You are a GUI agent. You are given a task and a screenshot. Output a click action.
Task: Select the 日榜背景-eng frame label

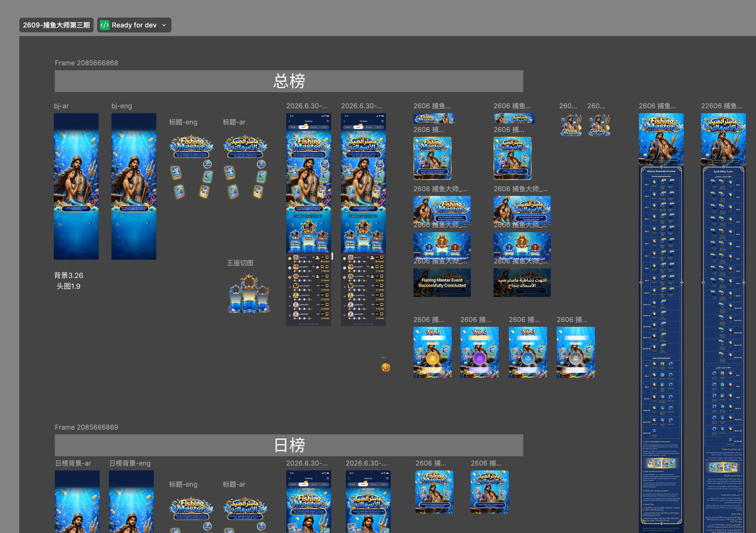click(x=130, y=463)
